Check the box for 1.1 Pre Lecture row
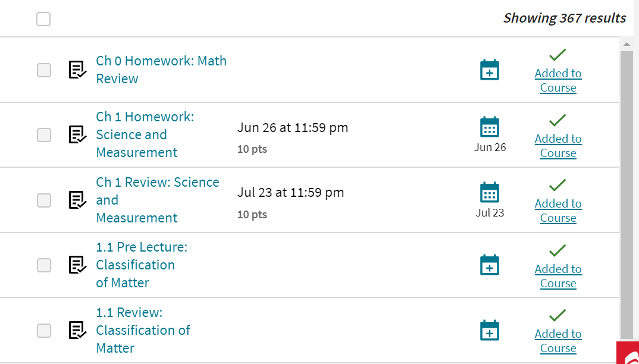This screenshot has height=364, width=639. 43,265
